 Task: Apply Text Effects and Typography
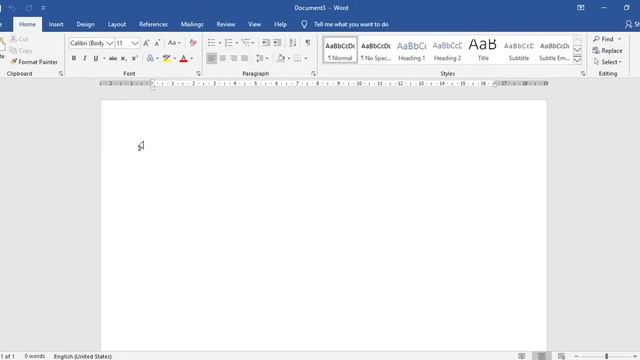(150, 58)
